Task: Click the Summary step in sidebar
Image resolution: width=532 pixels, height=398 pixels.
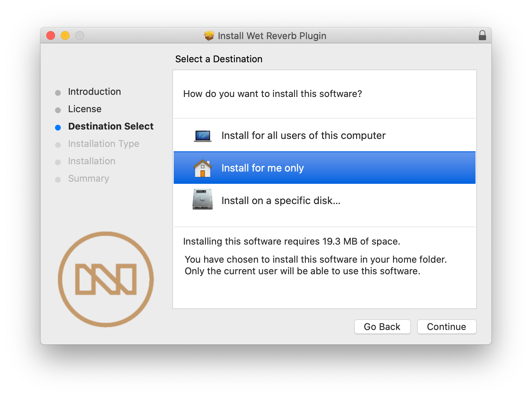Action: pos(88,178)
